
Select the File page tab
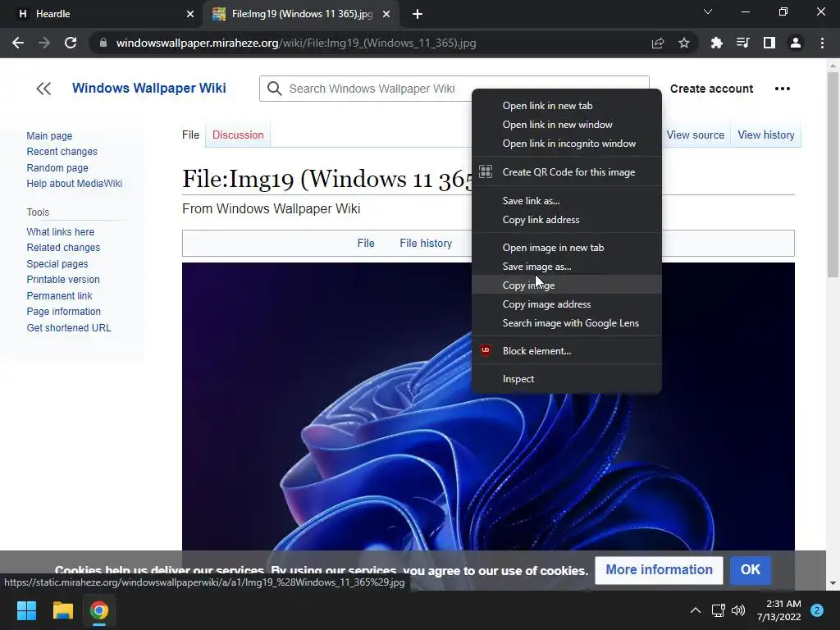click(x=190, y=135)
